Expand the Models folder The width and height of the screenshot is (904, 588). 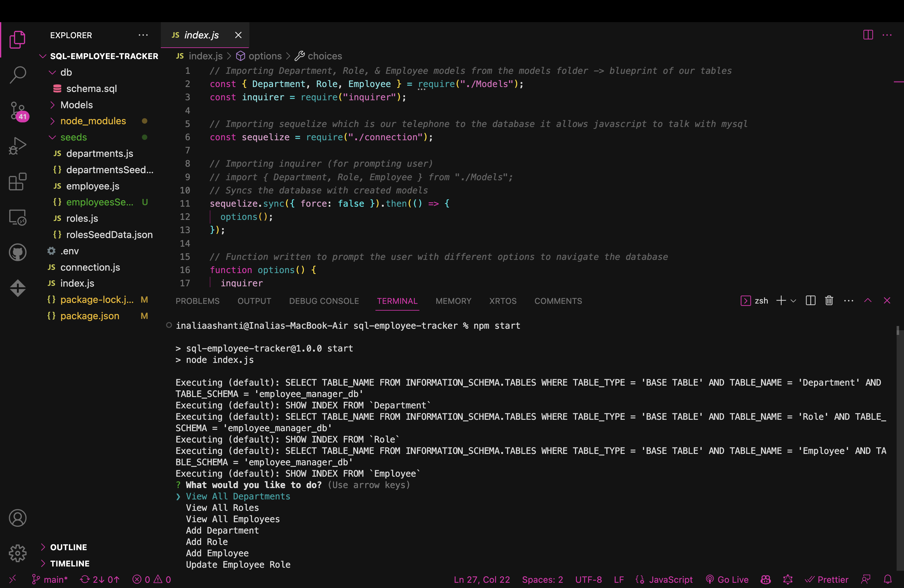coord(53,105)
